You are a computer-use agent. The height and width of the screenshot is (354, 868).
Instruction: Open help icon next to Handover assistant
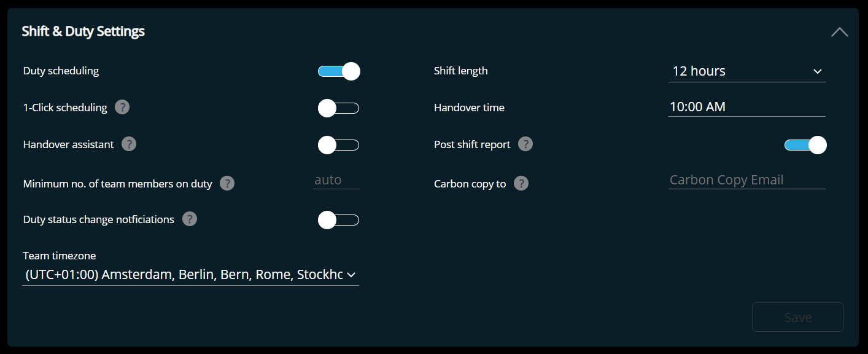tap(129, 144)
